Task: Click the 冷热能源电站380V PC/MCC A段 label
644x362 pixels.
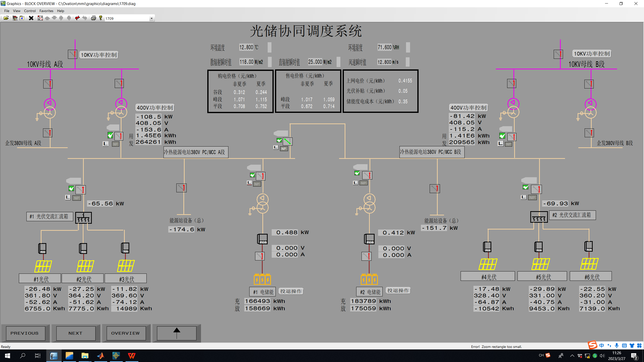Action: 196,152
